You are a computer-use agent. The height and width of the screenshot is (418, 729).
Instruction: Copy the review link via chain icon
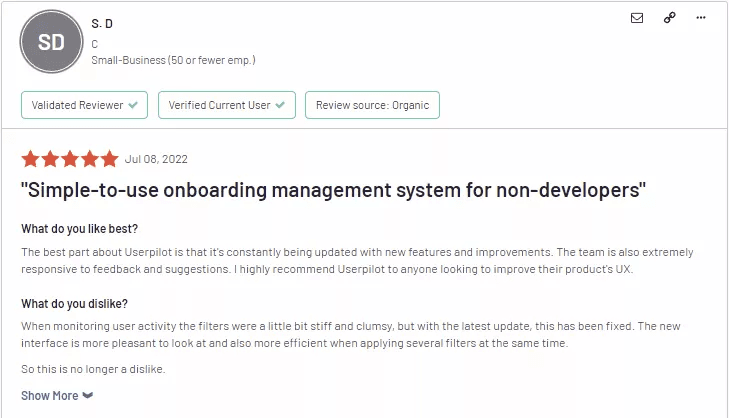(x=670, y=18)
